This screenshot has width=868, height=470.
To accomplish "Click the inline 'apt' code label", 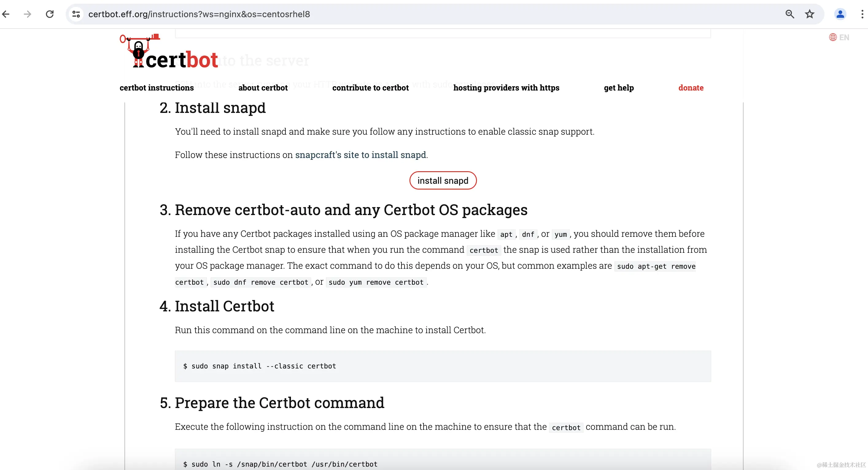I will (x=506, y=234).
